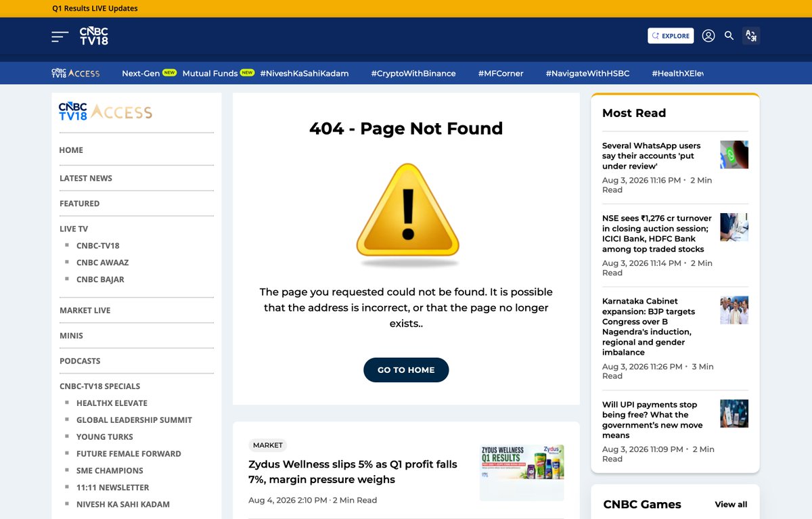
Task: Open 11:11 NEWSLETTER sidebar link
Action: pos(112,488)
